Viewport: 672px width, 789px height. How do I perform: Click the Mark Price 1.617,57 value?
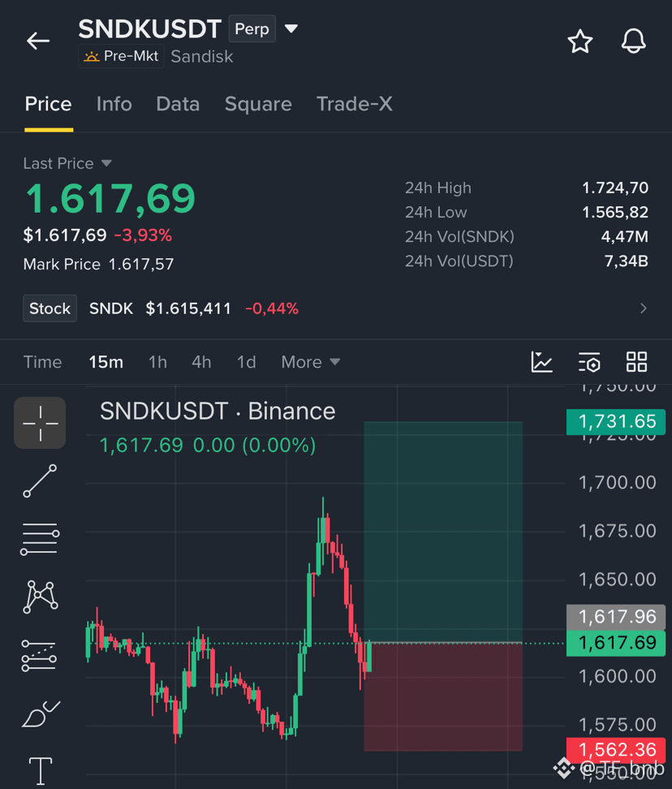141,264
